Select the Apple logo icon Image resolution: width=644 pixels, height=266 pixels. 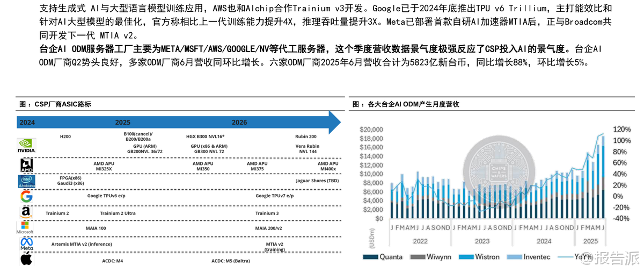click(x=26, y=260)
